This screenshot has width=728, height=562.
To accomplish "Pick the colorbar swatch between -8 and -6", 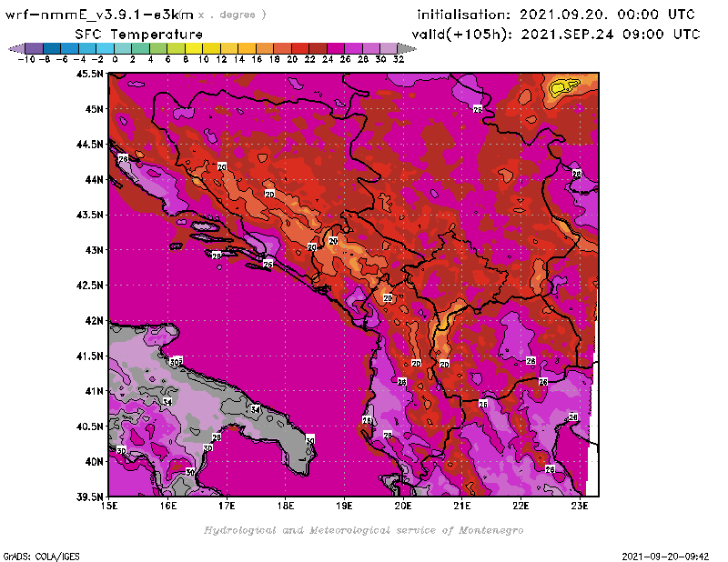I will tap(52, 49).
